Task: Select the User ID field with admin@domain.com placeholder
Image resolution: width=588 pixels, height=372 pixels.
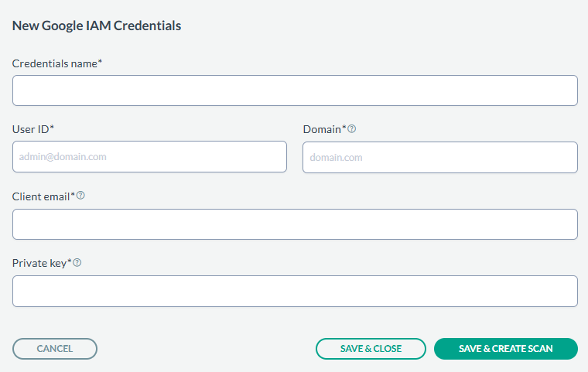Action: (x=149, y=157)
